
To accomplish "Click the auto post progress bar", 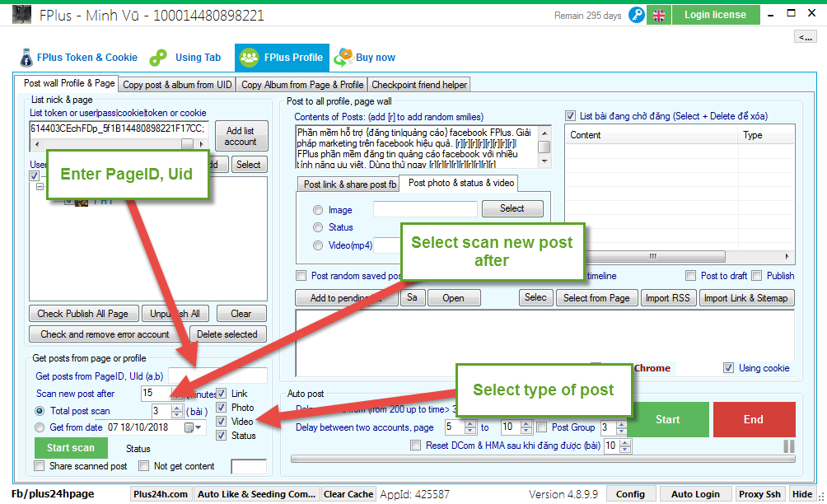I will click(543, 460).
